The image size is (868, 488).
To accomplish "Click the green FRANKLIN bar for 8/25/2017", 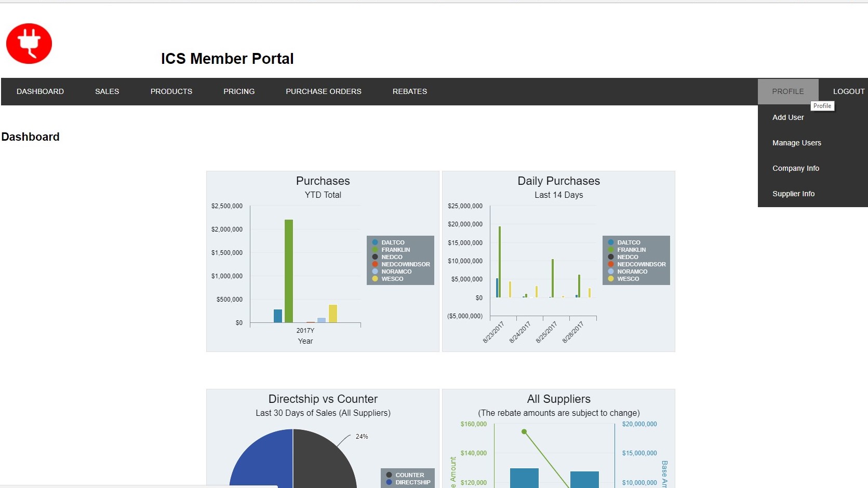I will pyautogui.click(x=553, y=278).
